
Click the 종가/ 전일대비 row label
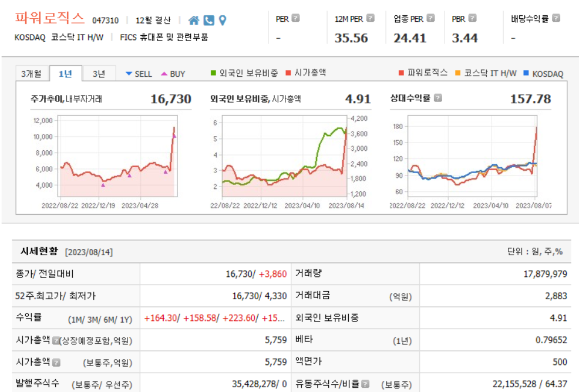45,274
